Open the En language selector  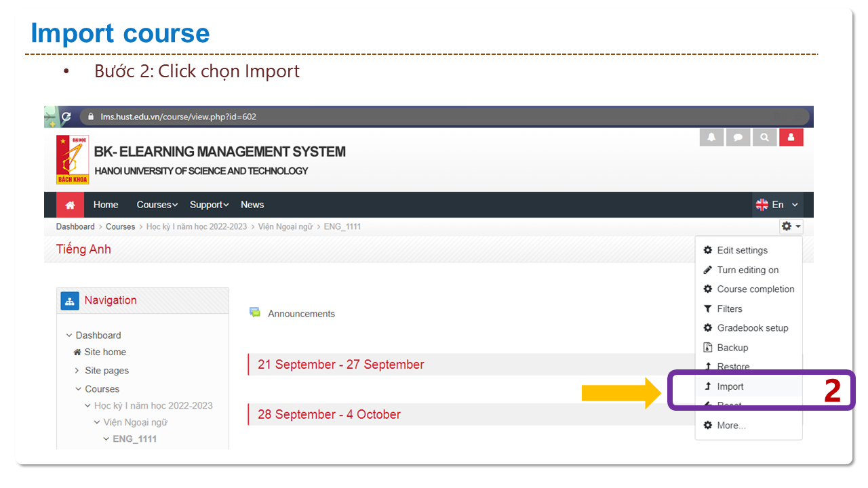click(x=777, y=205)
